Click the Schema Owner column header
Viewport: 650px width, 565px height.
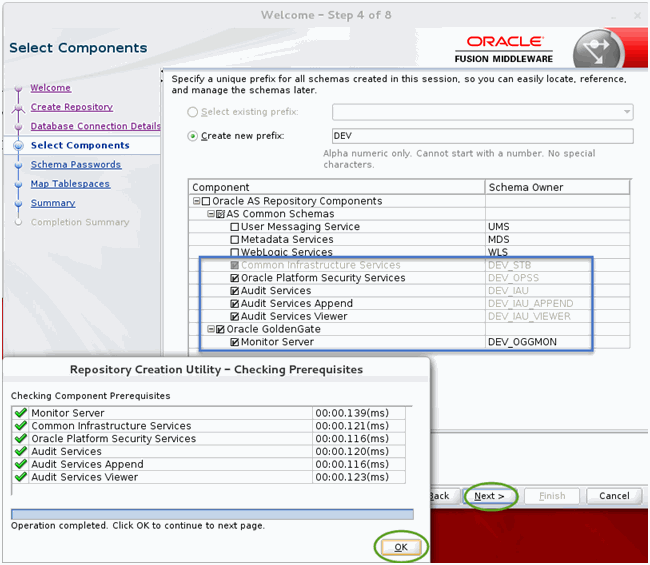pyautogui.click(x=557, y=187)
